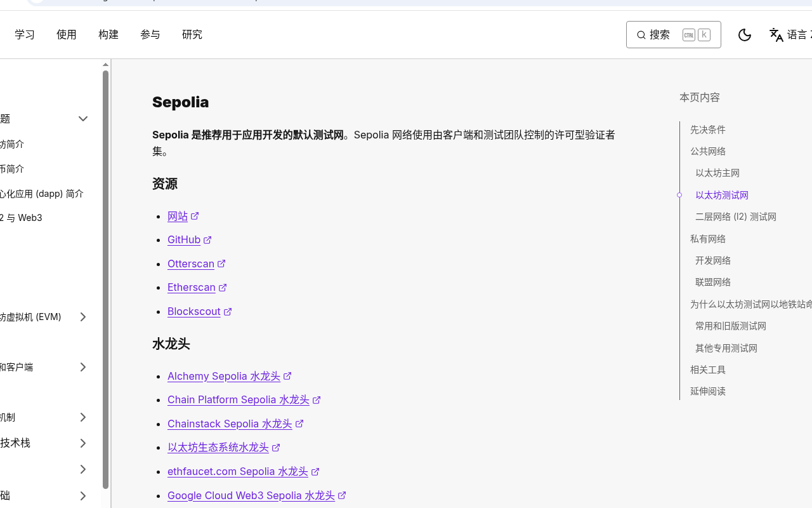812x508 pixels.
Task: Collapse the sidebar section ending in 题
Action: (x=82, y=119)
